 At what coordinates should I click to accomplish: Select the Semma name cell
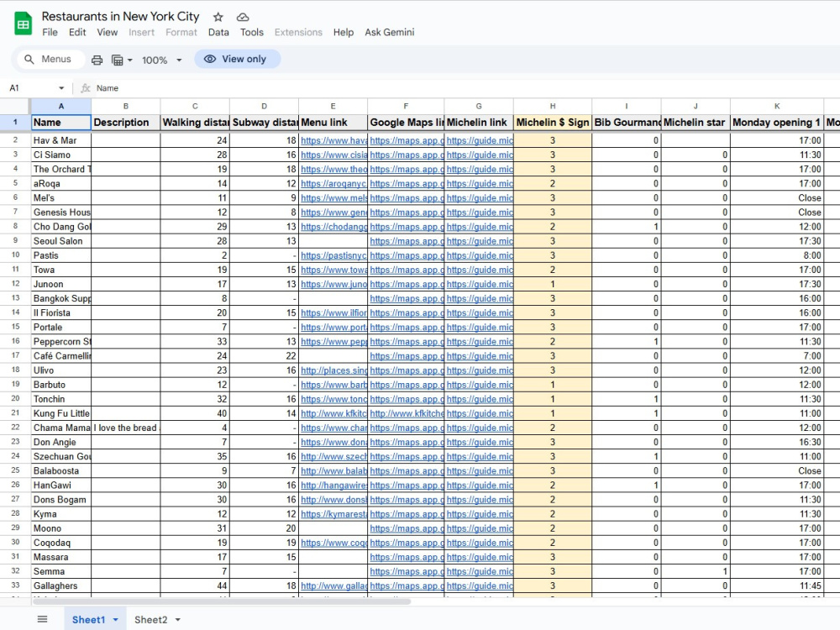pos(61,571)
